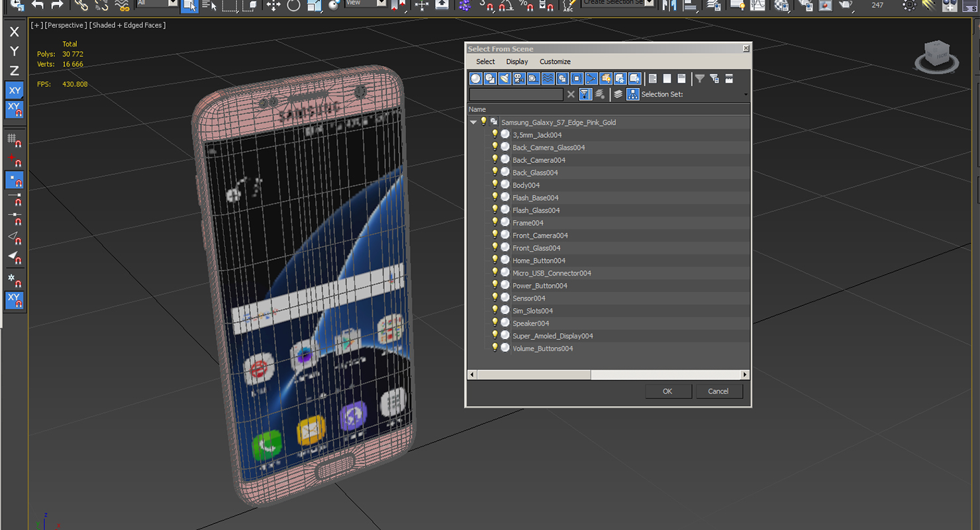The height and width of the screenshot is (530, 980).
Task: Open the Render Setup dialog
Action: pos(805,5)
